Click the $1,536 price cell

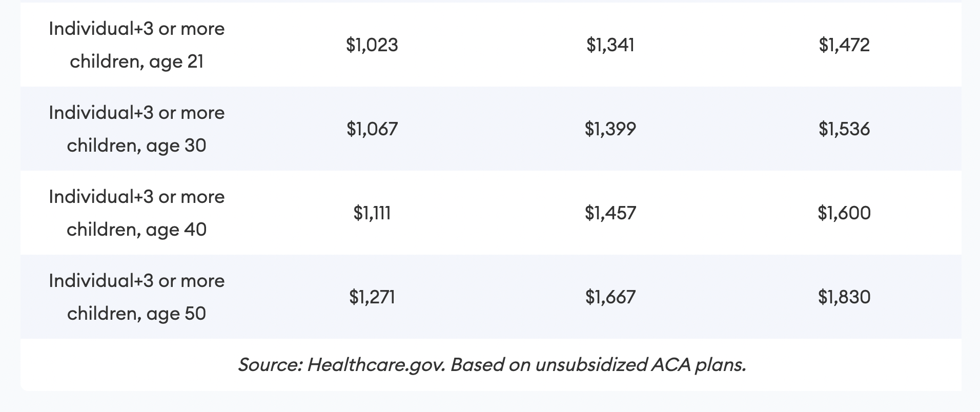(844, 129)
